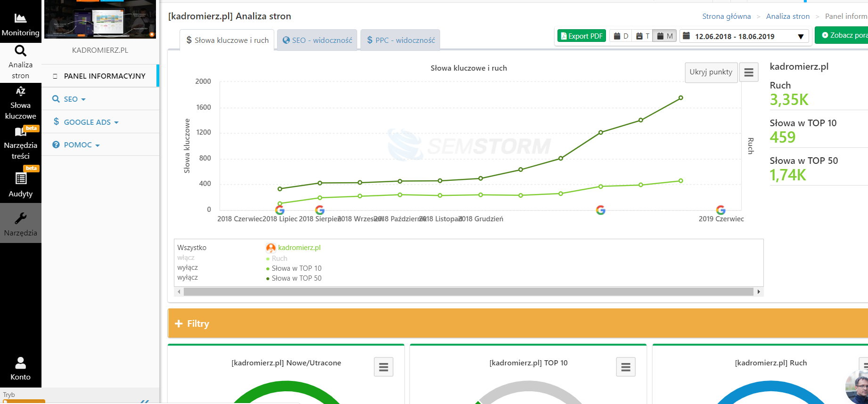The height and width of the screenshot is (404, 868).
Task: Switch to Słowa kluczowe i ruch tab
Action: coord(227,40)
